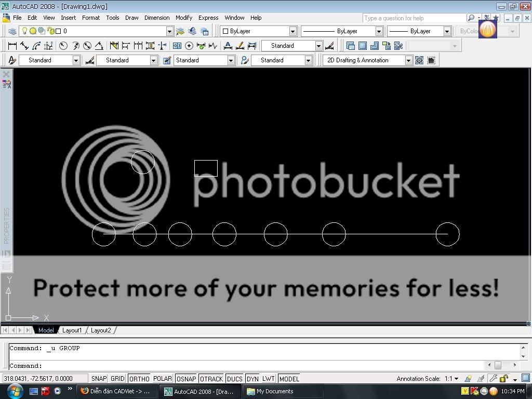Image resolution: width=532 pixels, height=399 pixels.
Task: Open the Dimension menu
Action: click(x=157, y=18)
